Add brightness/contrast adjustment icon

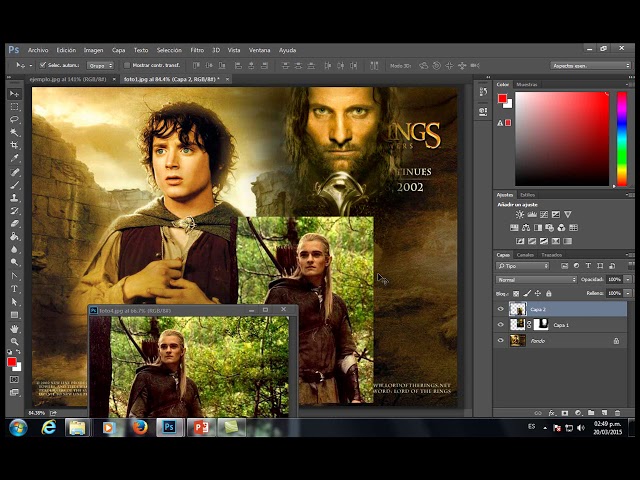(x=520, y=214)
